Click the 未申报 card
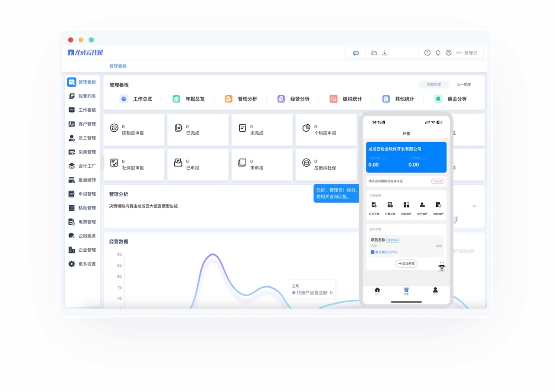555x392 pixels. pyautogui.click(x=262, y=165)
